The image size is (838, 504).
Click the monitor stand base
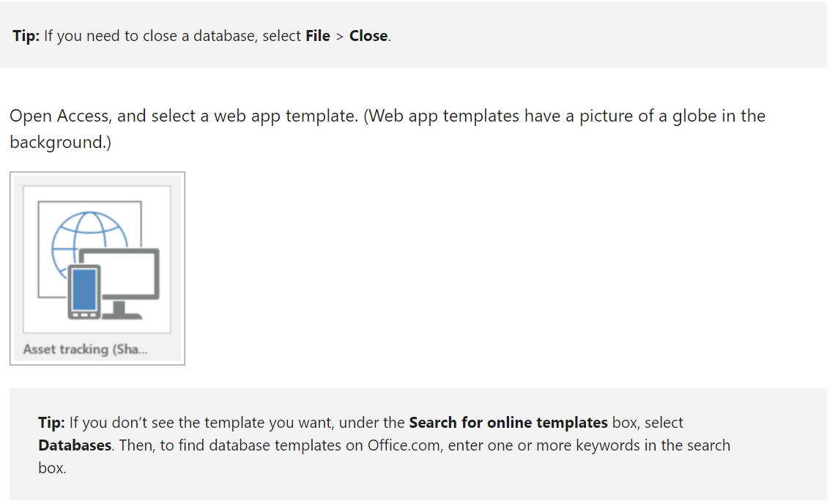tap(122, 311)
